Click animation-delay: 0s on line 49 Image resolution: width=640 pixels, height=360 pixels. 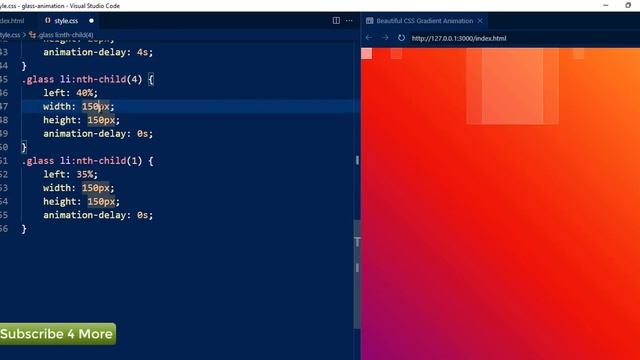click(x=98, y=134)
